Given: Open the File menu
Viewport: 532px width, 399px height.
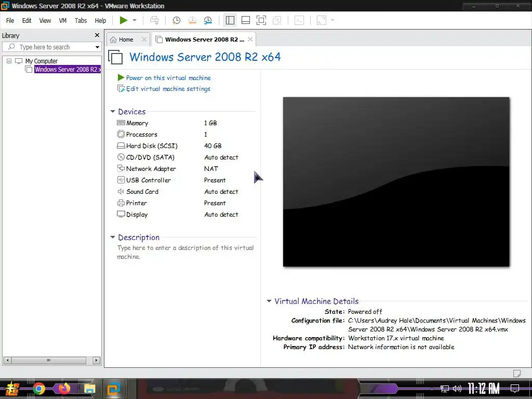Looking at the screenshot, I should point(10,21).
